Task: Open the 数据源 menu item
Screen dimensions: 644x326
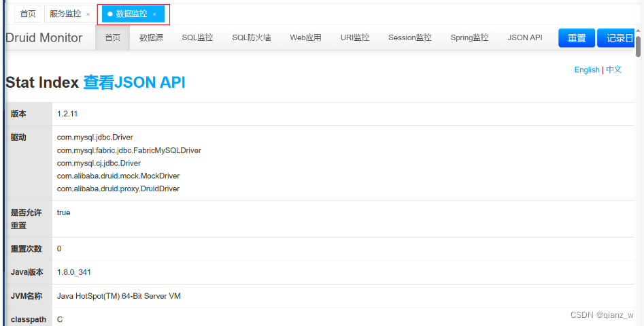Action: pos(151,38)
